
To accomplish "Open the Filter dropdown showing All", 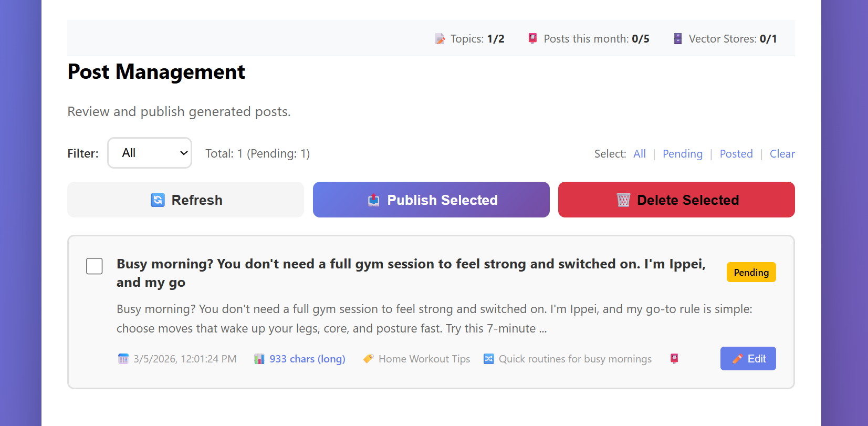I will pos(150,153).
